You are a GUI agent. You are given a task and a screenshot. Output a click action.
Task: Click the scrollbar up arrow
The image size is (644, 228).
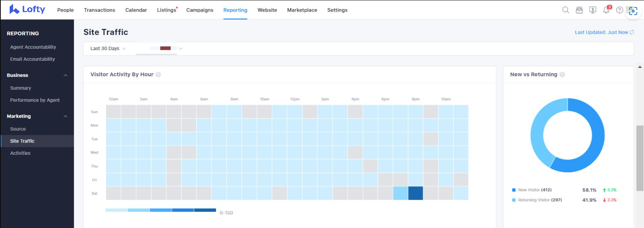[x=640, y=67]
